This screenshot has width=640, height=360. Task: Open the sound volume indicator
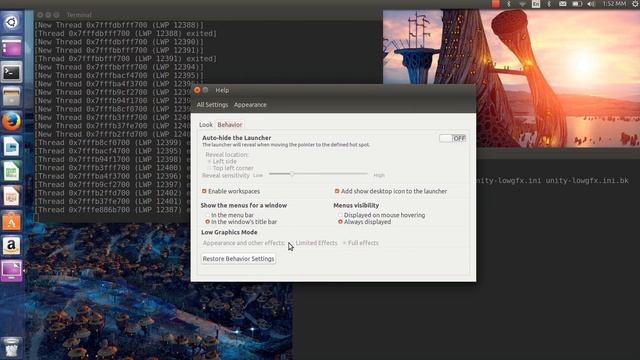pyautogui.click(x=591, y=4)
